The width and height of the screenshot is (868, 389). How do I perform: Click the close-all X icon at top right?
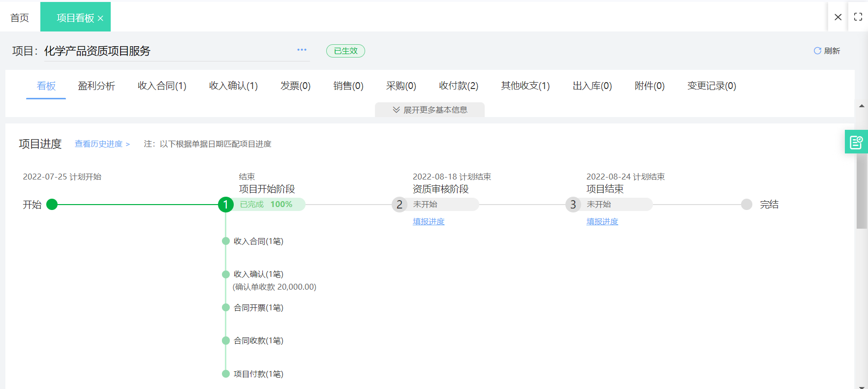pos(838,17)
